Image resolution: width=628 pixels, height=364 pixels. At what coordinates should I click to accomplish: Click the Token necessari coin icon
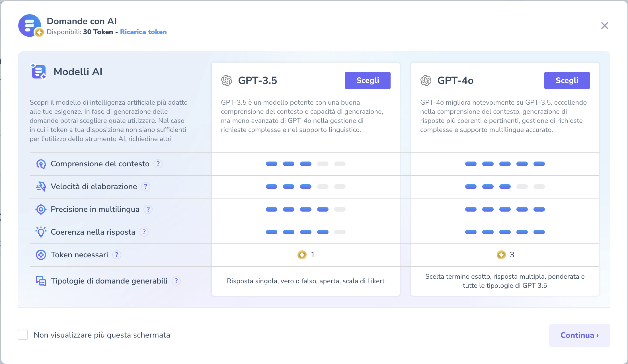point(41,255)
